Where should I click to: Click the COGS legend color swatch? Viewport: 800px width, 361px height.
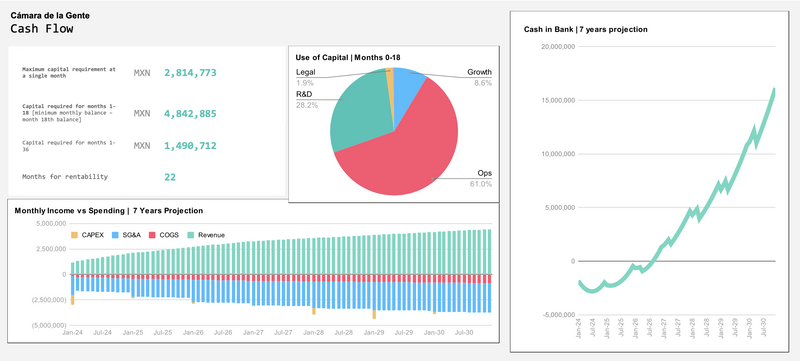coord(152,235)
